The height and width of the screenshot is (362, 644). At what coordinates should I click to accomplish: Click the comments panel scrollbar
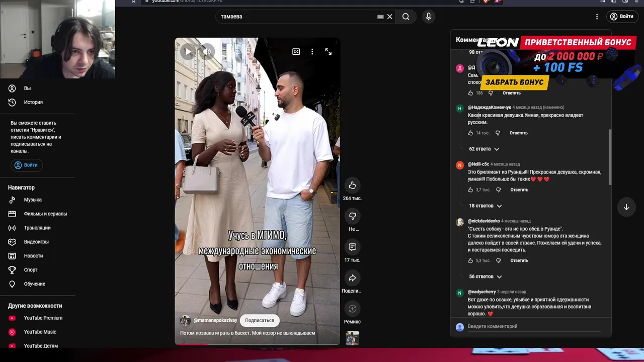610,157
